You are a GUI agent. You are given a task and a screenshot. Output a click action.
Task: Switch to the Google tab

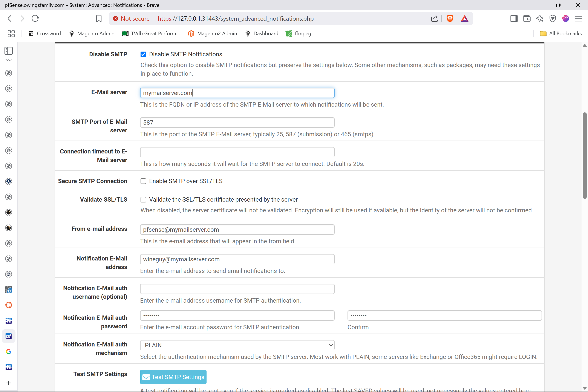(9, 352)
